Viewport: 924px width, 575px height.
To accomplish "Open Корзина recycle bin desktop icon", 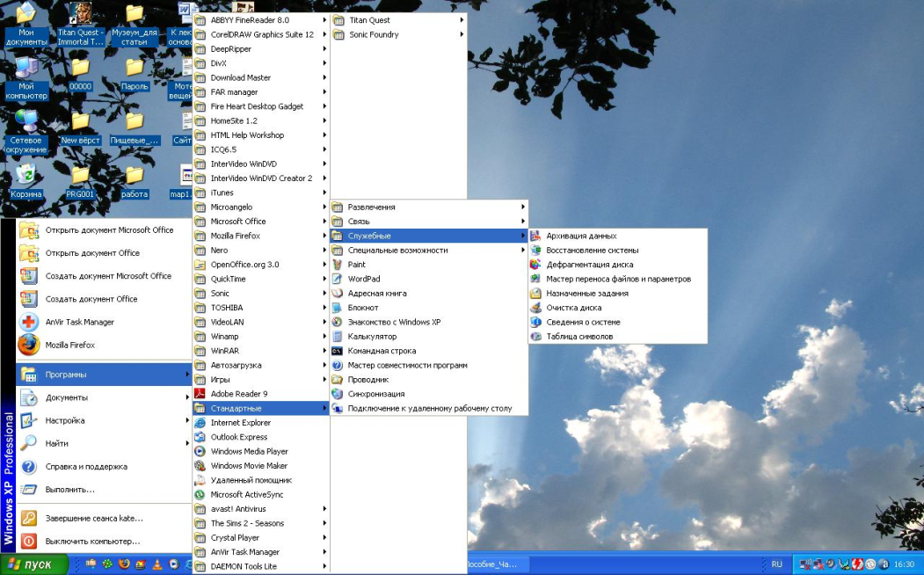I will [25, 181].
